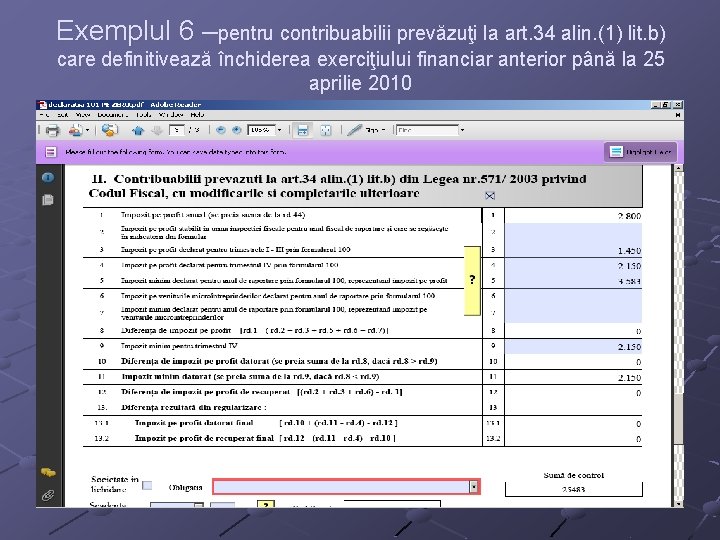Click the row 5 value field
This screenshot has width=720, height=540.
[x=573, y=281]
